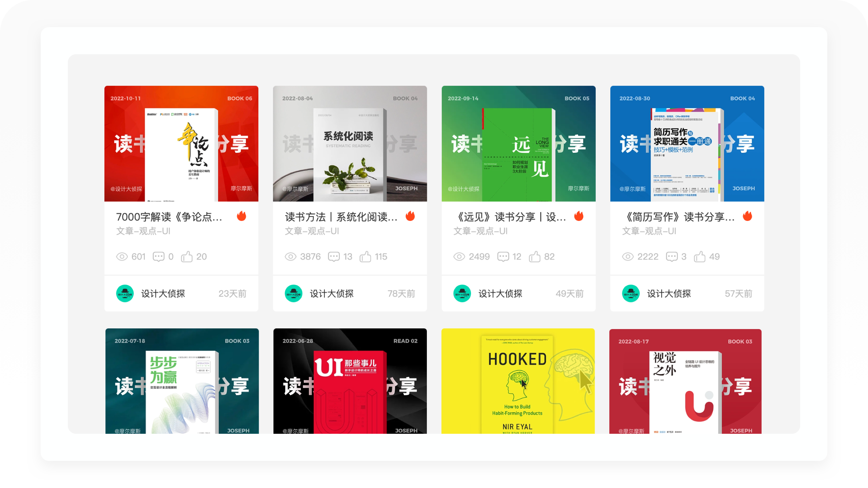
Task: Click the eye views icon showing 2222
Action: click(628, 257)
